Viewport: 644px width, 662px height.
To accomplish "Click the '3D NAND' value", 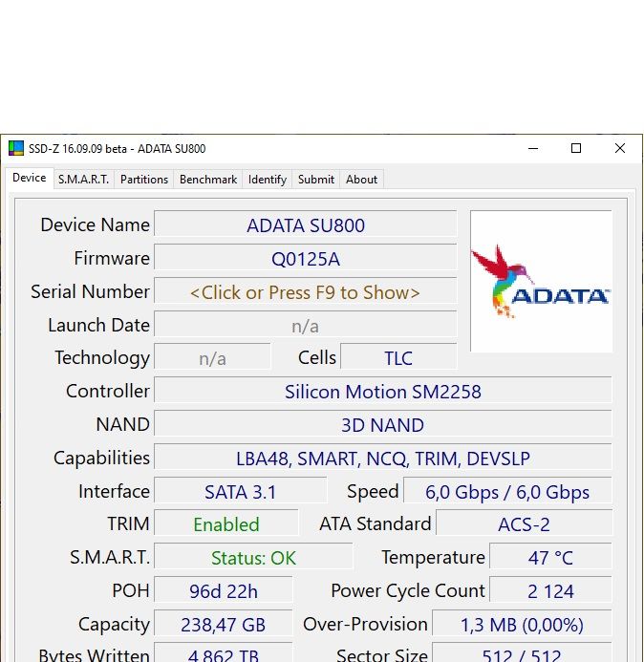I will [x=382, y=425].
